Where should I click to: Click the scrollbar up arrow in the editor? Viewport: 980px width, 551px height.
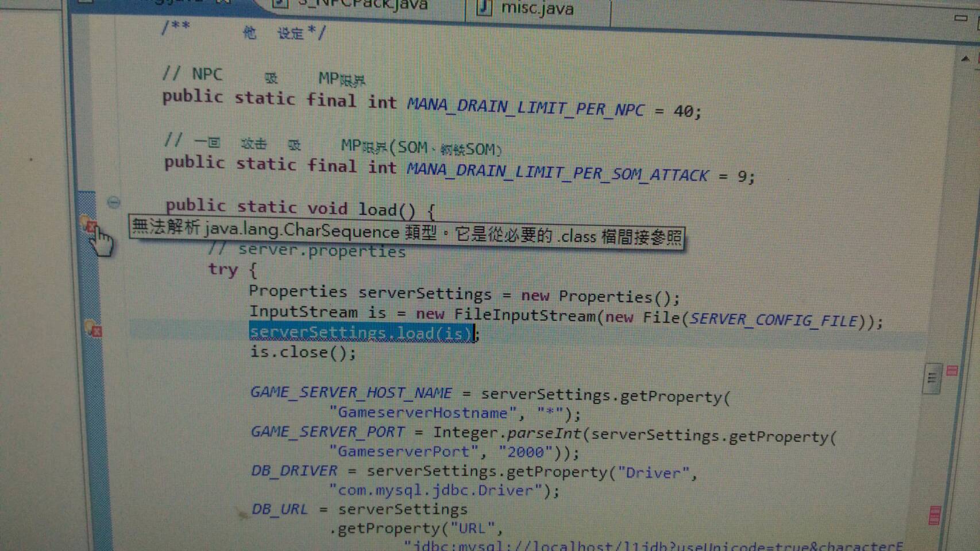tap(965, 59)
